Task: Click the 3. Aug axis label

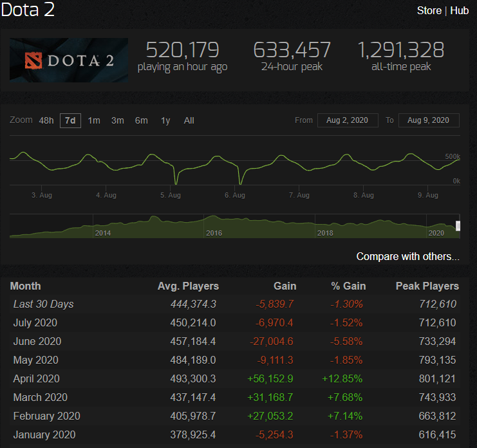Action: 42,195
